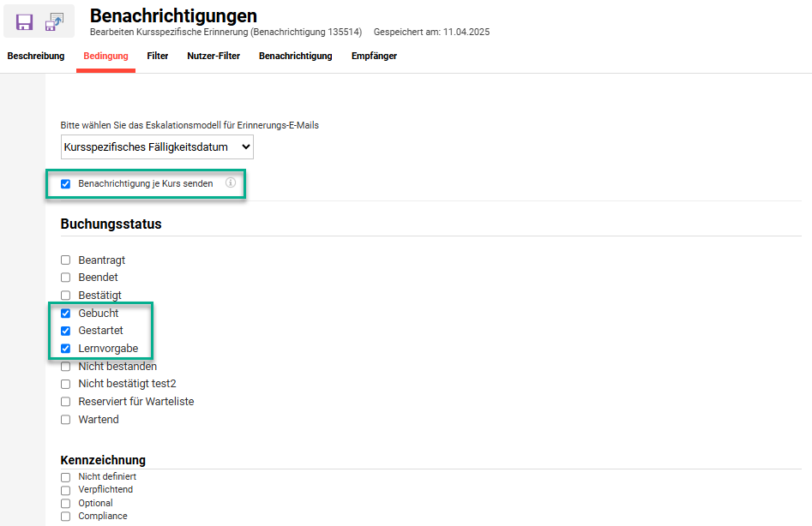Check the Compliance option
The height and width of the screenshot is (526, 812).
[x=65, y=516]
